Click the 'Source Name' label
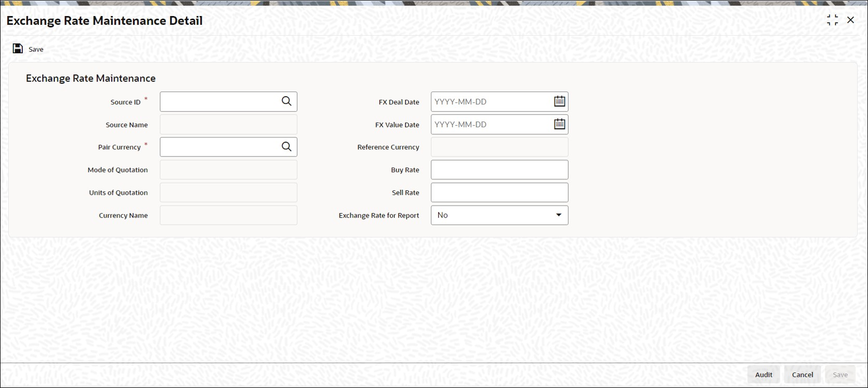The image size is (868, 388). 127,125
